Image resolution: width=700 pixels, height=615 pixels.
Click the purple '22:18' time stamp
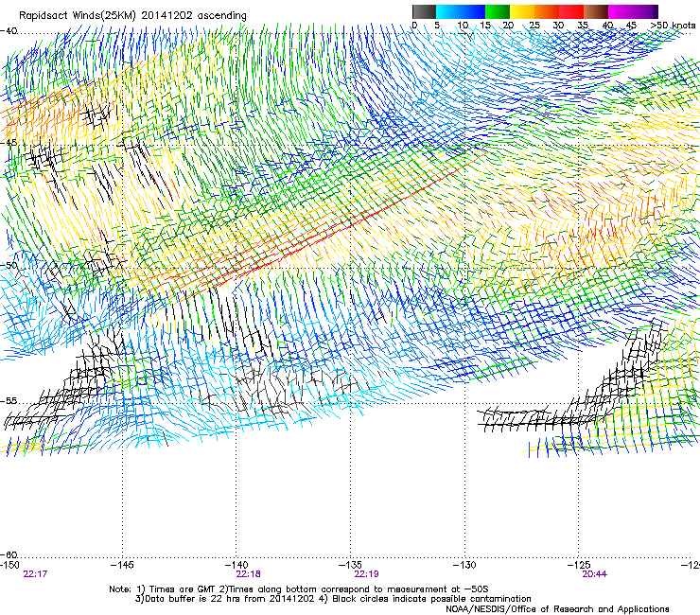click(x=248, y=574)
